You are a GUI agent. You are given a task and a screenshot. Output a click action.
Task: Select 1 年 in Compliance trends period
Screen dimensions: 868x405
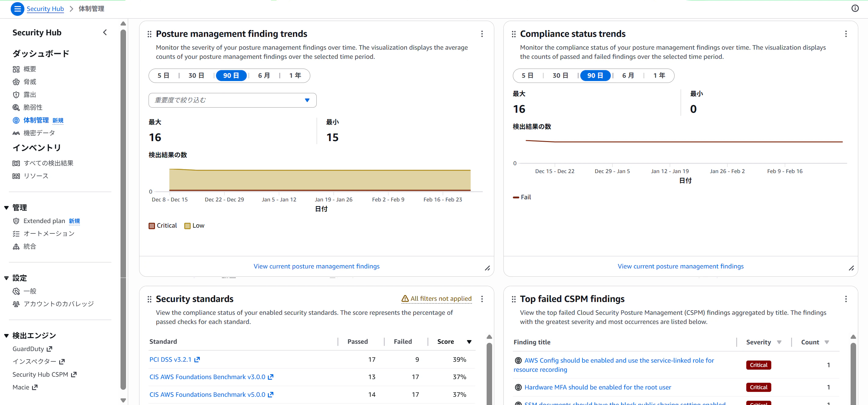tap(659, 75)
